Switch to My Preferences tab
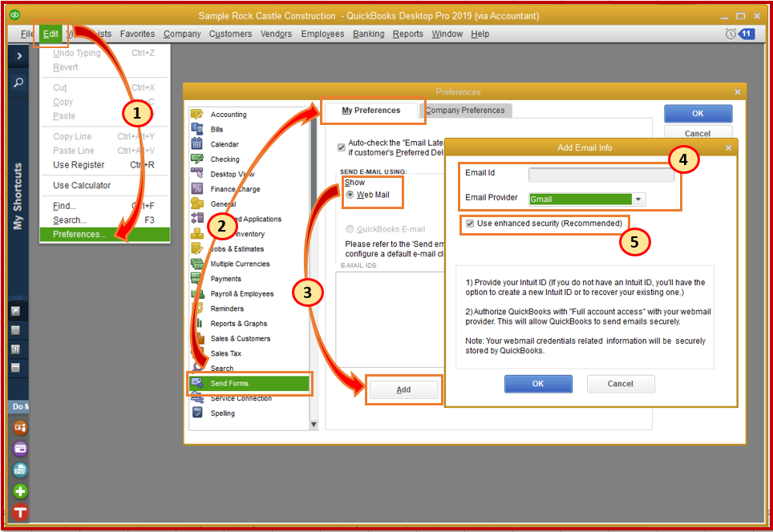Screen dimensions: 773x532 pos(370,111)
